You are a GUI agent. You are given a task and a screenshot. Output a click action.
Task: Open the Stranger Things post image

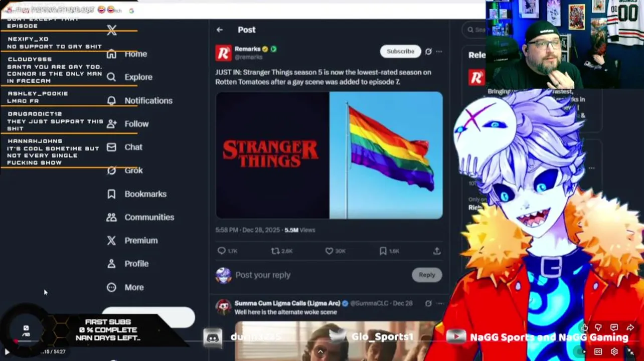tap(329, 155)
